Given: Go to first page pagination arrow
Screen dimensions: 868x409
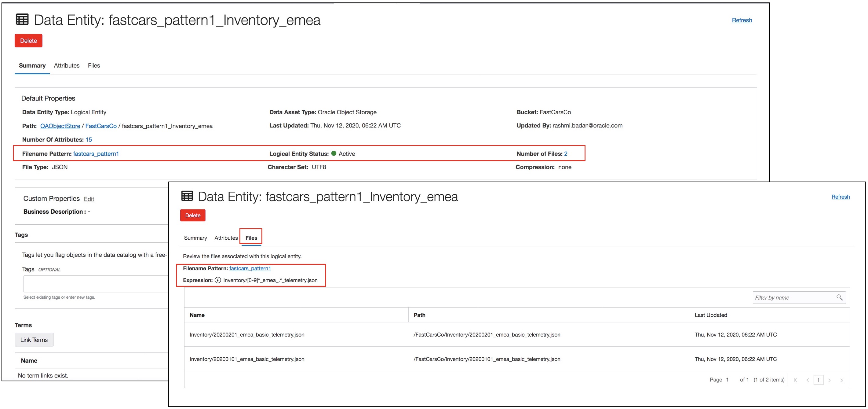Looking at the screenshot, I should [x=795, y=380].
